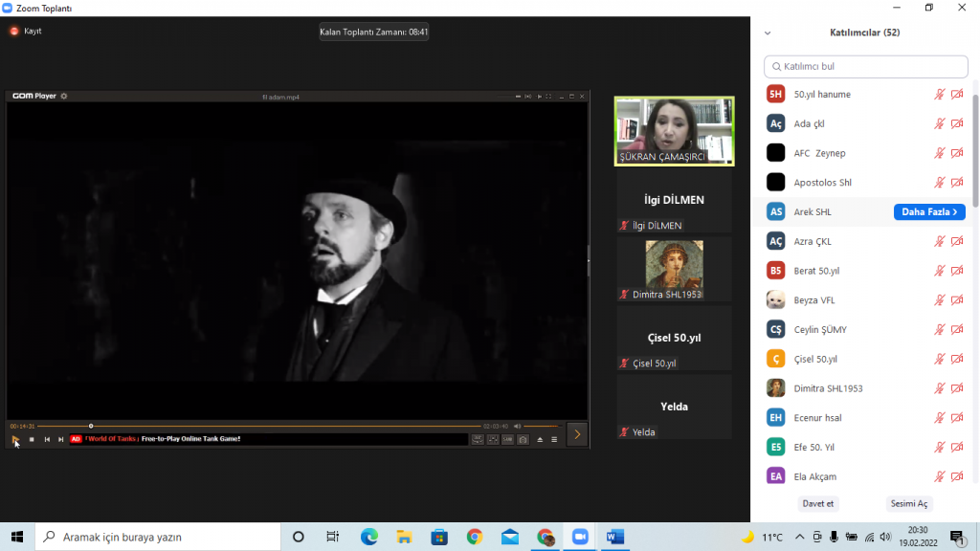Unmute the microphone for Ada çkl
Image resolution: width=980 pixels, height=551 pixels.
tap(941, 123)
